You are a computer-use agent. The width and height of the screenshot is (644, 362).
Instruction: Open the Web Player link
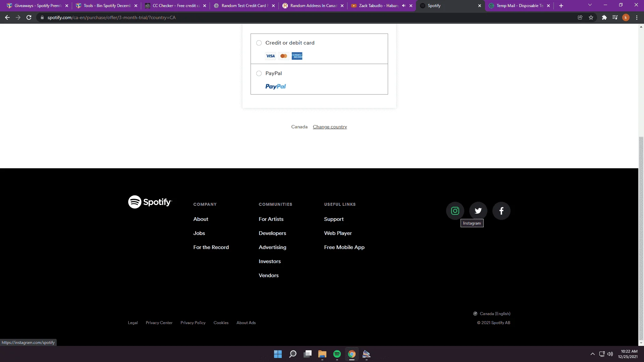[x=338, y=233]
